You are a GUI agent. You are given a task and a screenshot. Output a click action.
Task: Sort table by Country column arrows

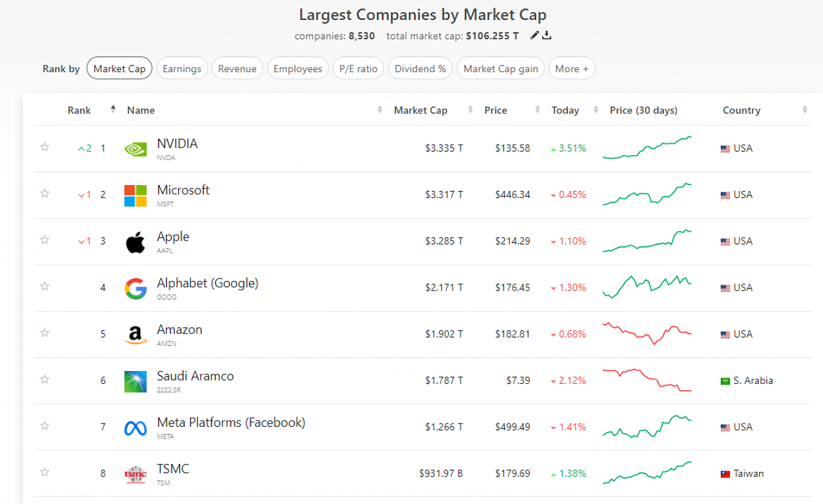(804, 110)
